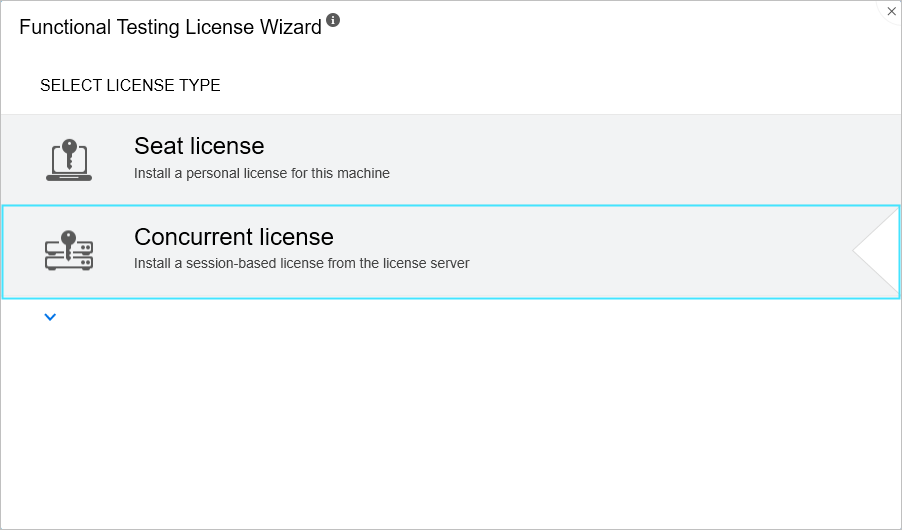
Task: Click empty space right of the Seat license description
Action: coord(650,173)
